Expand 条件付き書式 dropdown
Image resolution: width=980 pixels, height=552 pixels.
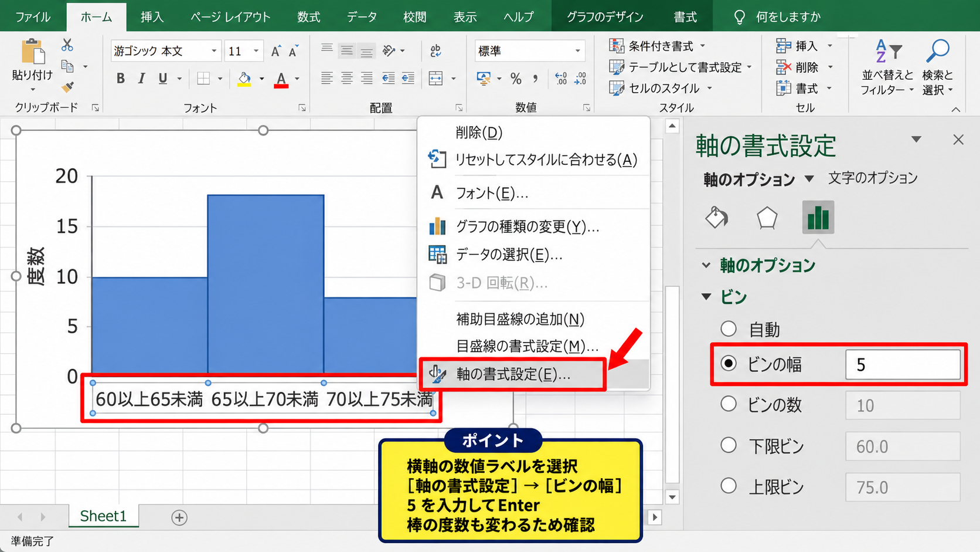click(x=703, y=46)
